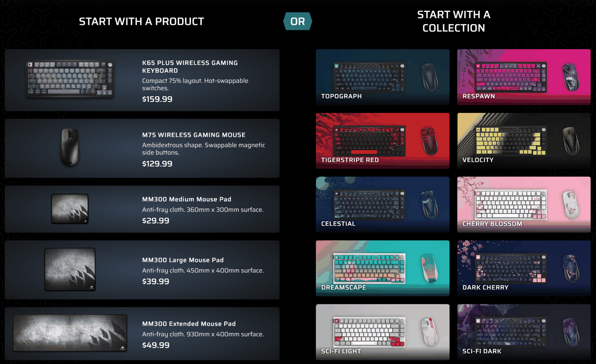Click the mouse image in Topograph tile

tap(429, 77)
